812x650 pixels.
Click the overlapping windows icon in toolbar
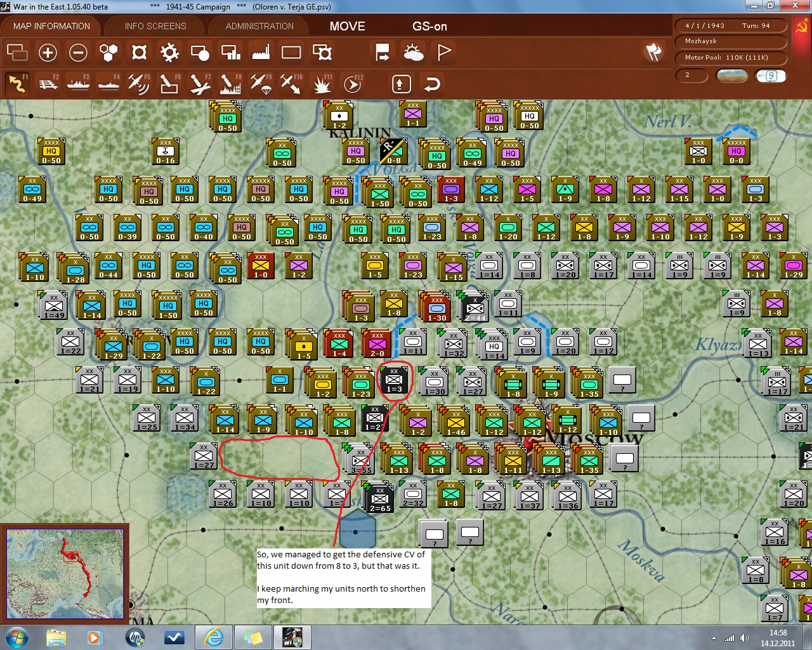coord(17,52)
